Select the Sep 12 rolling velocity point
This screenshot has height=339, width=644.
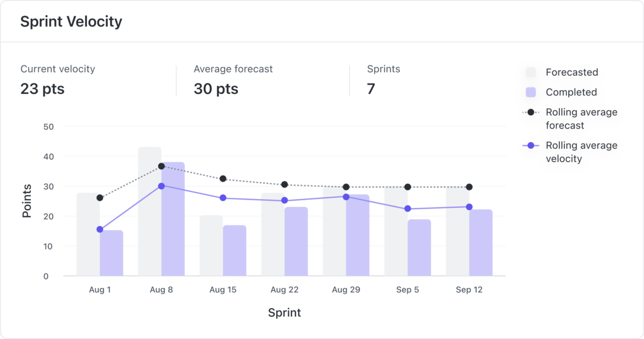(x=469, y=207)
